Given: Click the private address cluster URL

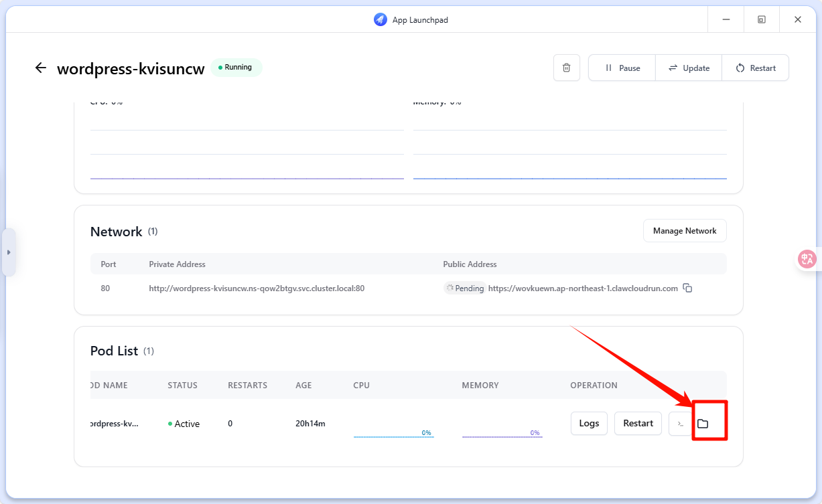Looking at the screenshot, I should (x=257, y=288).
